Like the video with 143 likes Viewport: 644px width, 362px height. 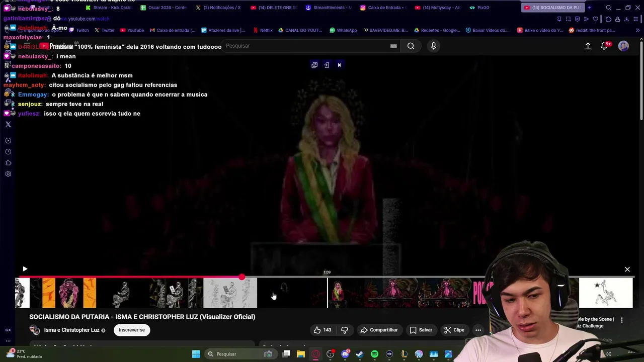tap(322, 330)
